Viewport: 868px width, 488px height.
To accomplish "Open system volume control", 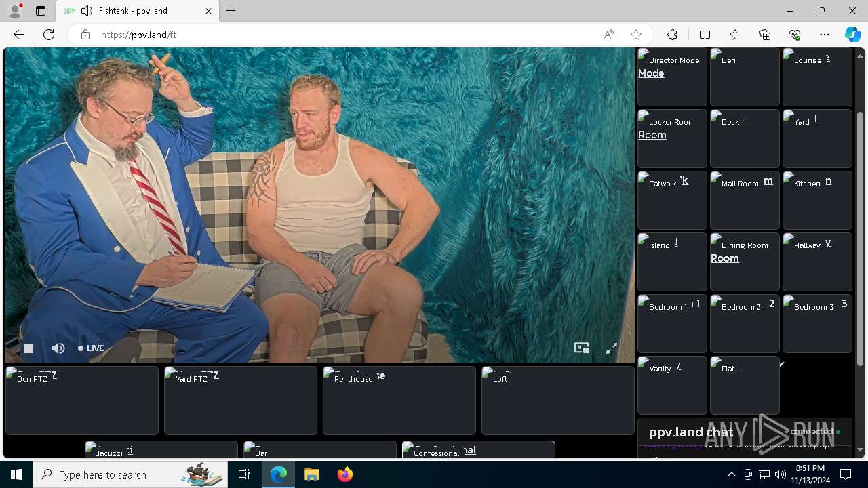I will click(x=780, y=474).
